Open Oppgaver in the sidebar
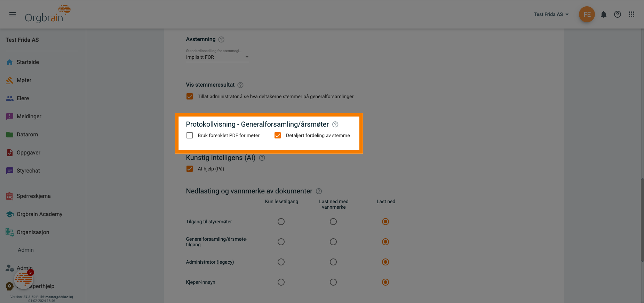This screenshot has width=644, height=303. point(29,152)
